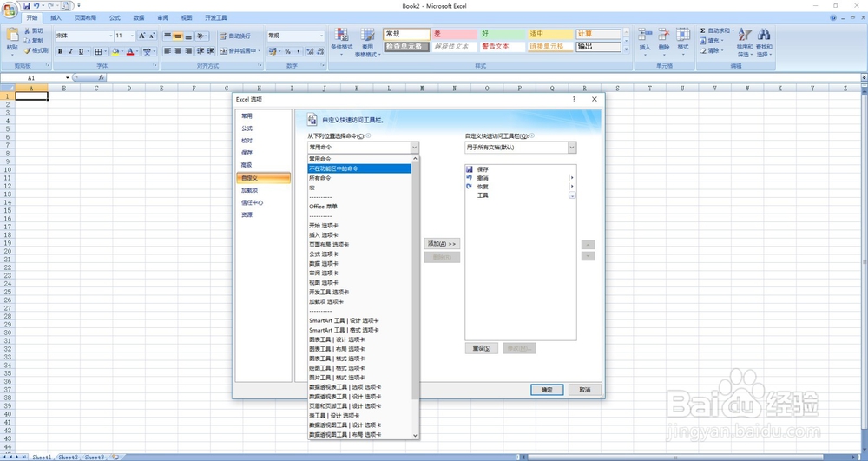Click the Insert cells (插入) icon

tap(644, 35)
